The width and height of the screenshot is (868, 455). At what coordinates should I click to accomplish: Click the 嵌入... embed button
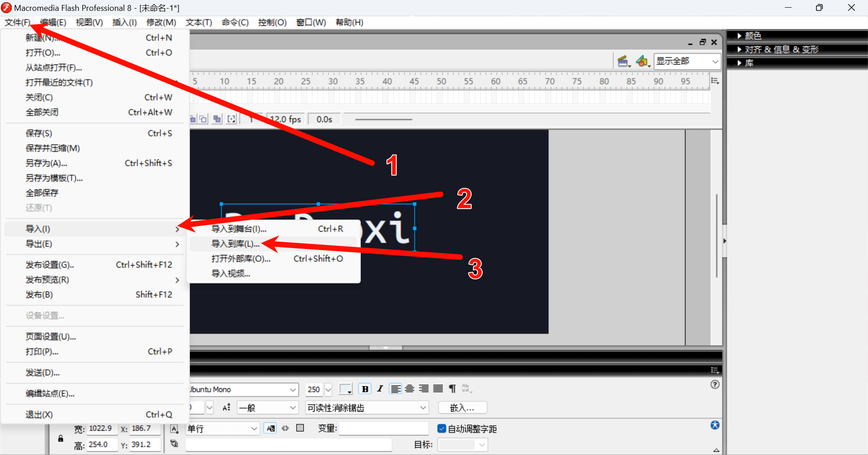click(462, 408)
